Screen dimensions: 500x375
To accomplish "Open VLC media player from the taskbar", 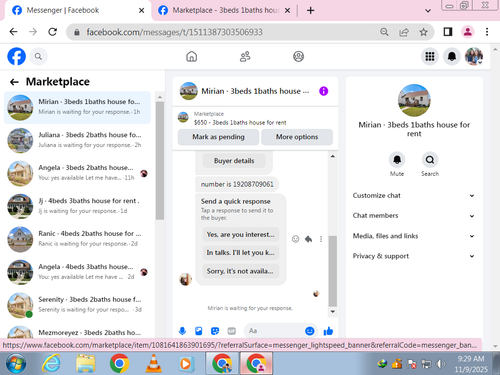I will [153, 363].
